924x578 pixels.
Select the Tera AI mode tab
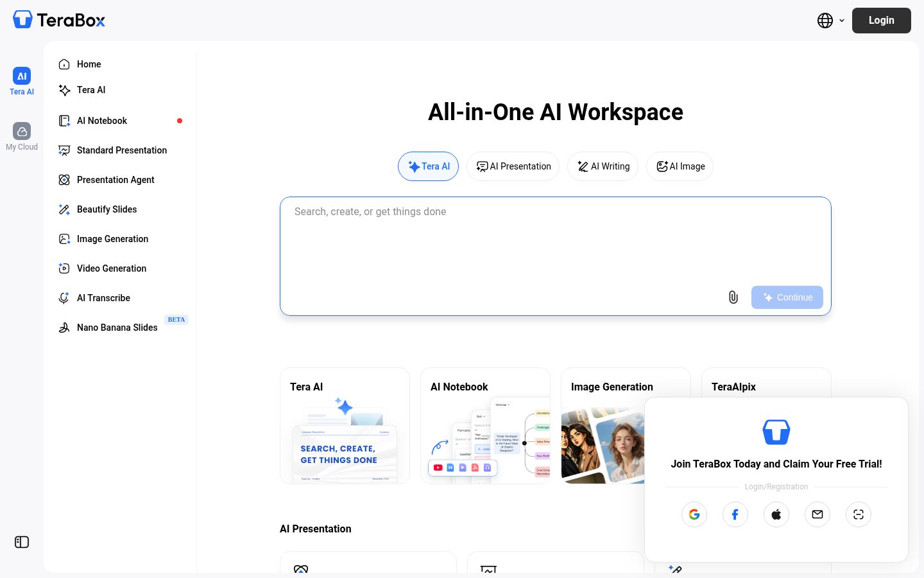428,166
